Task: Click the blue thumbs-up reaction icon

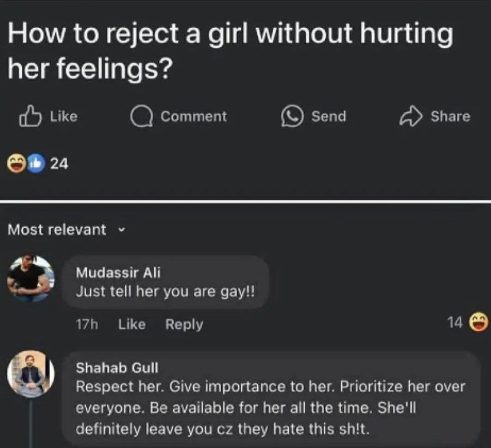Action: (37, 163)
